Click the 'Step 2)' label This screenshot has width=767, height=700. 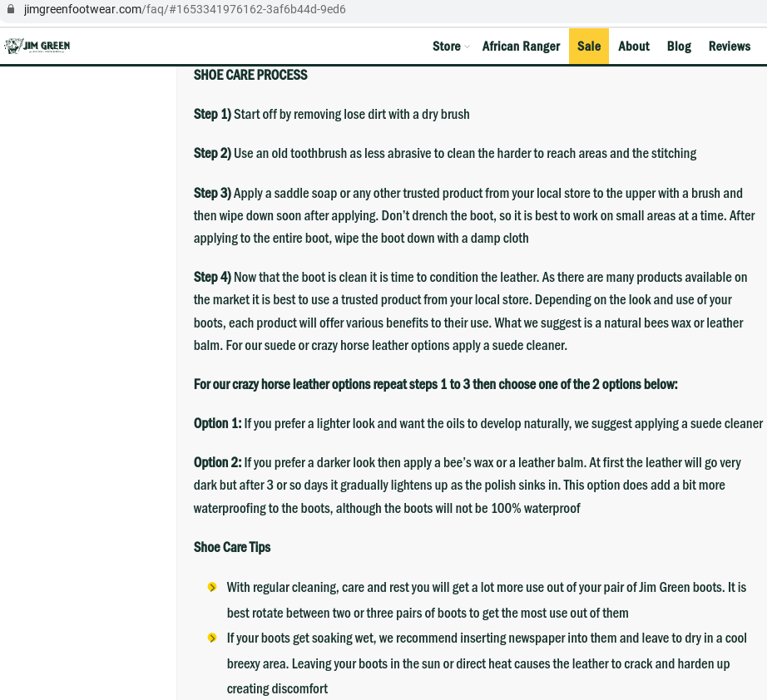(x=212, y=153)
